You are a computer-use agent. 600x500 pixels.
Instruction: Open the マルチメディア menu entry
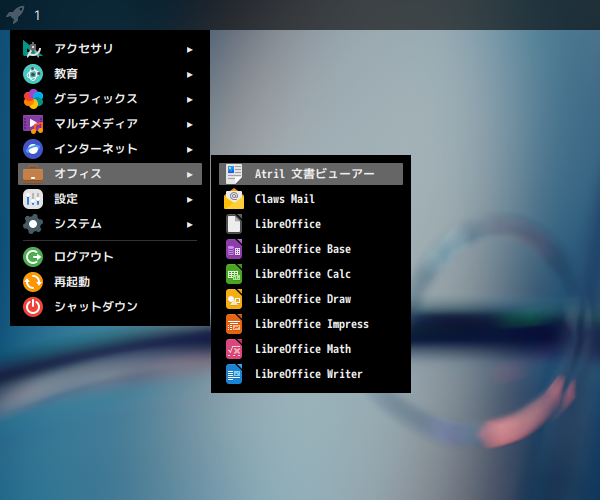(110, 124)
